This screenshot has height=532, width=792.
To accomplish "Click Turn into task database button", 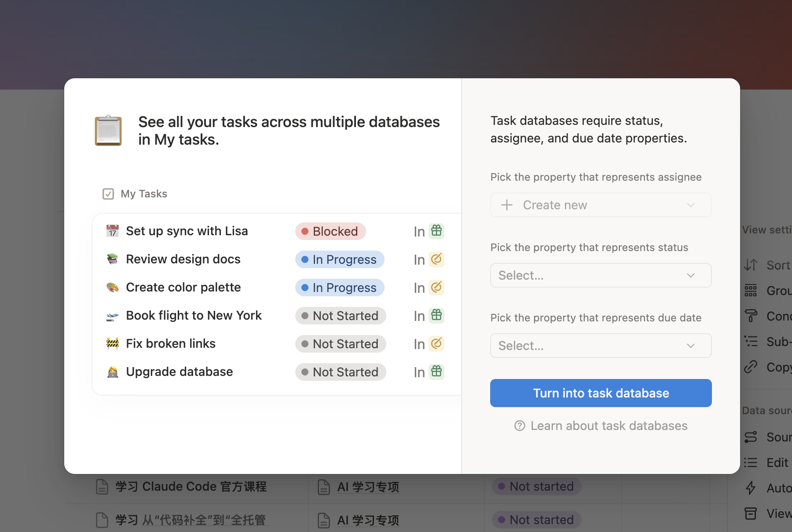I will point(601,393).
